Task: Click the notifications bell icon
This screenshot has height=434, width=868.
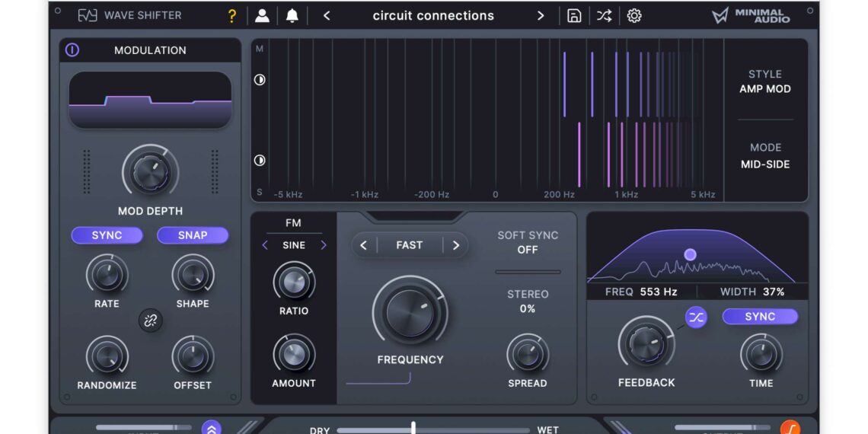Action: 292,16
